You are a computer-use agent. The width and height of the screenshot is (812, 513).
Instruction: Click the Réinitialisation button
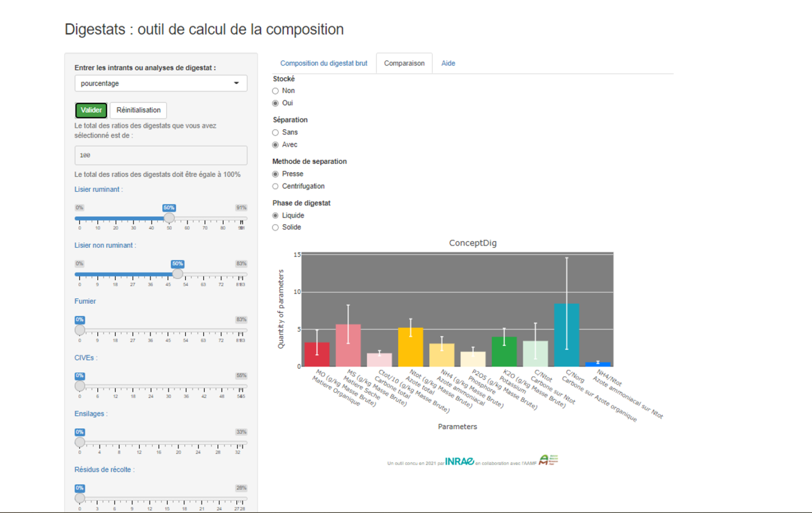139,110
